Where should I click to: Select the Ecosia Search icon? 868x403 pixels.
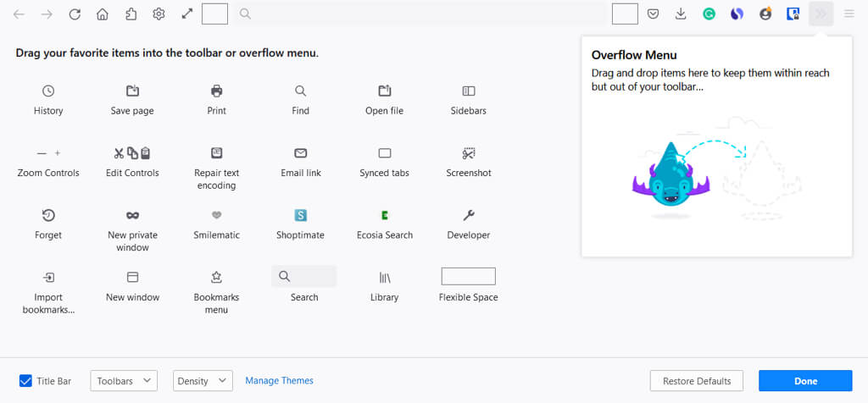[385, 215]
